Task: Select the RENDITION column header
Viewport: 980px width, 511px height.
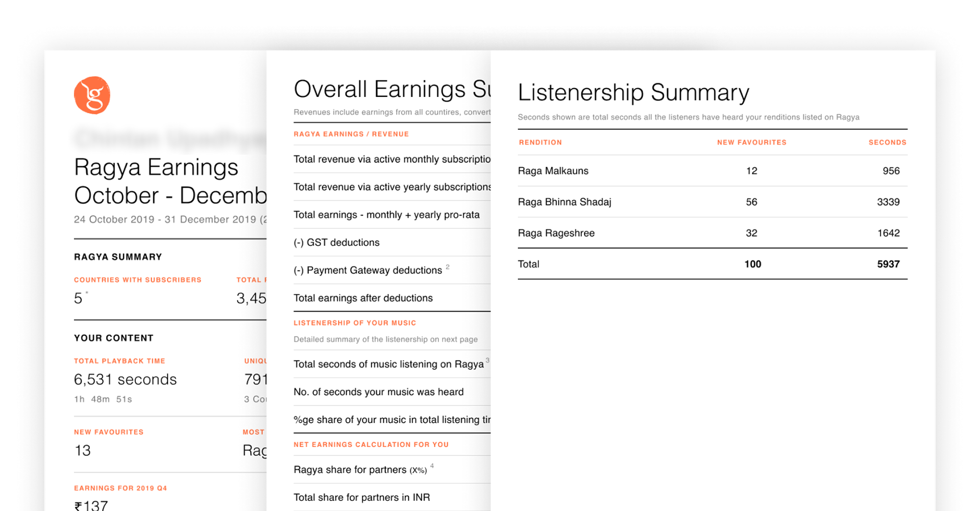Action: [541, 142]
